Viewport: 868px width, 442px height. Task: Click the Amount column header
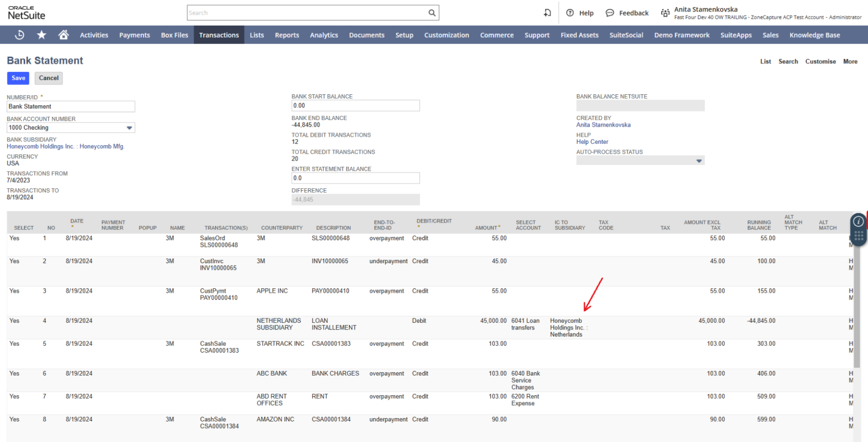click(x=487, y=228)
